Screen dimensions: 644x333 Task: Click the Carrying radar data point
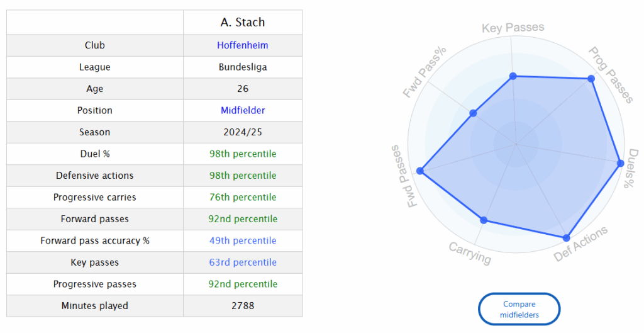(x=484, y=220)
